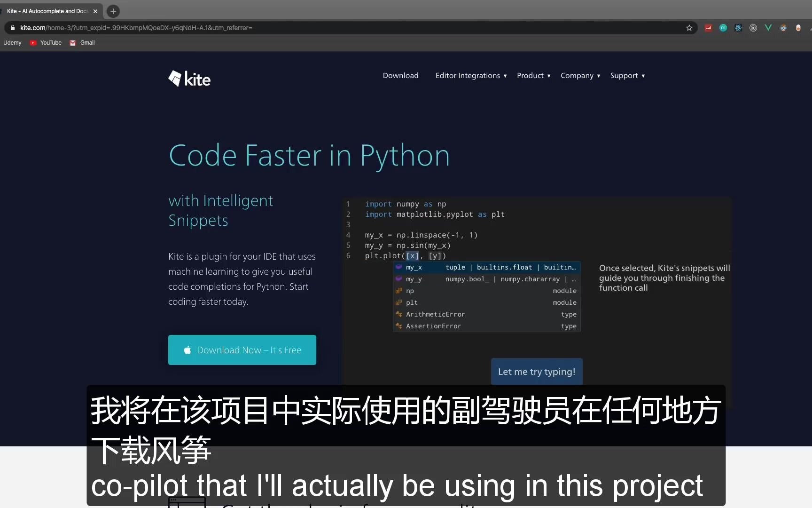Click the Let me try typing button
The width and height of the screenshot is (812, 508).
[536, 371]
